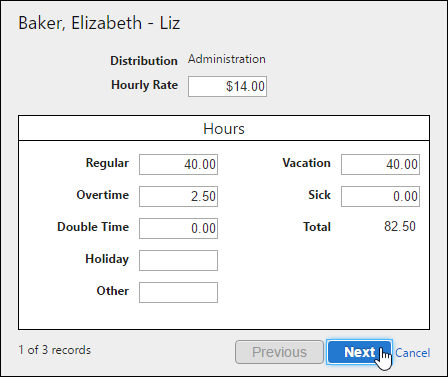Click the Total hours value 82.50
448x377 pixels.
tap(400, 226)
